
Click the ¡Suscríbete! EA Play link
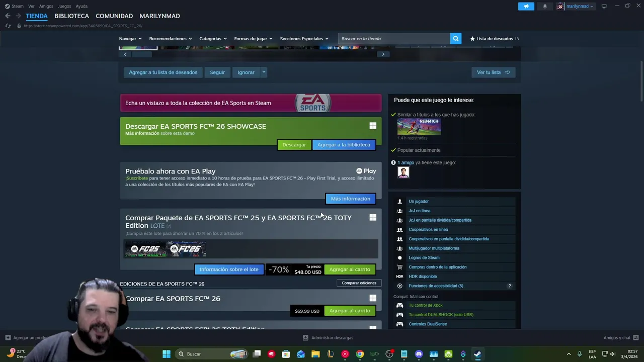point(137,178)
